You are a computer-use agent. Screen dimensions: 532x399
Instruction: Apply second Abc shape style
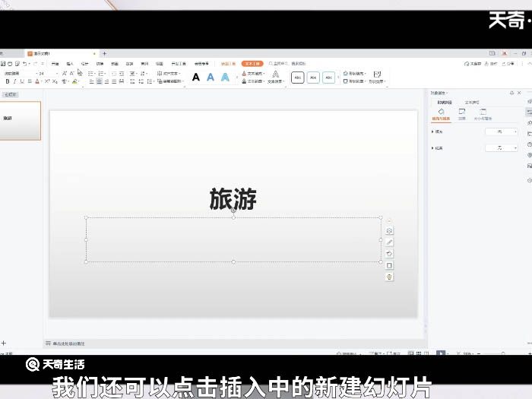[313, 78]
